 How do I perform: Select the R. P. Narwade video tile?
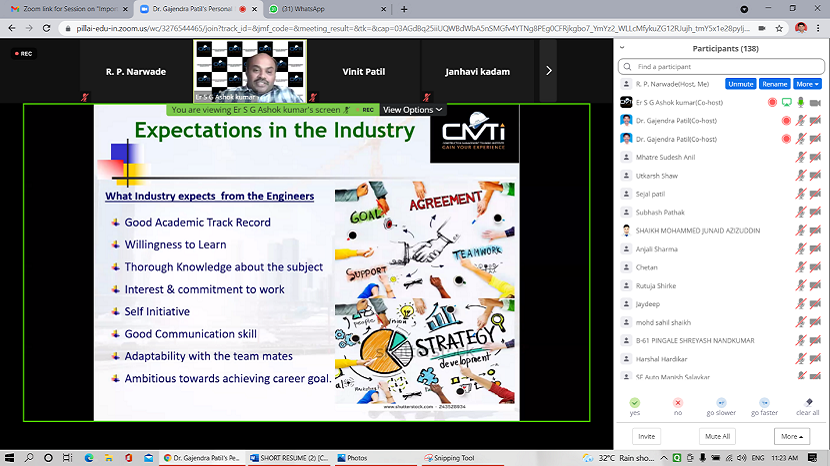pyautogui.click(x=136, y=71)
